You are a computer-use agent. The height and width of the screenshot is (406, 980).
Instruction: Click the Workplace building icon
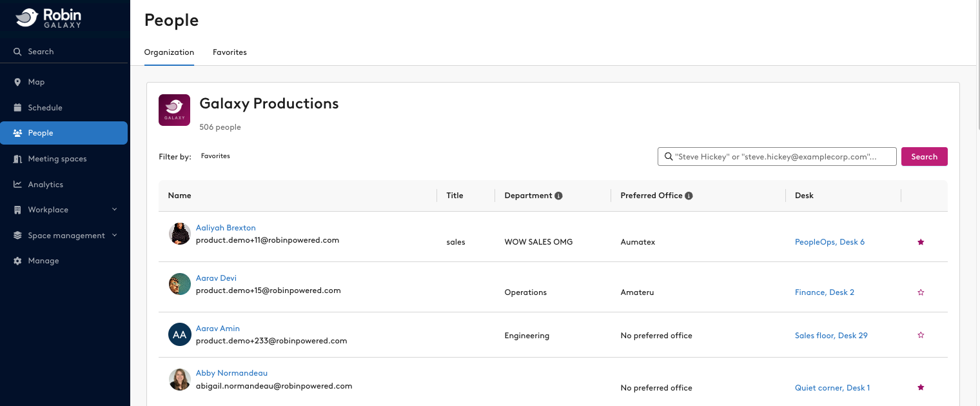tap(17, 210)
